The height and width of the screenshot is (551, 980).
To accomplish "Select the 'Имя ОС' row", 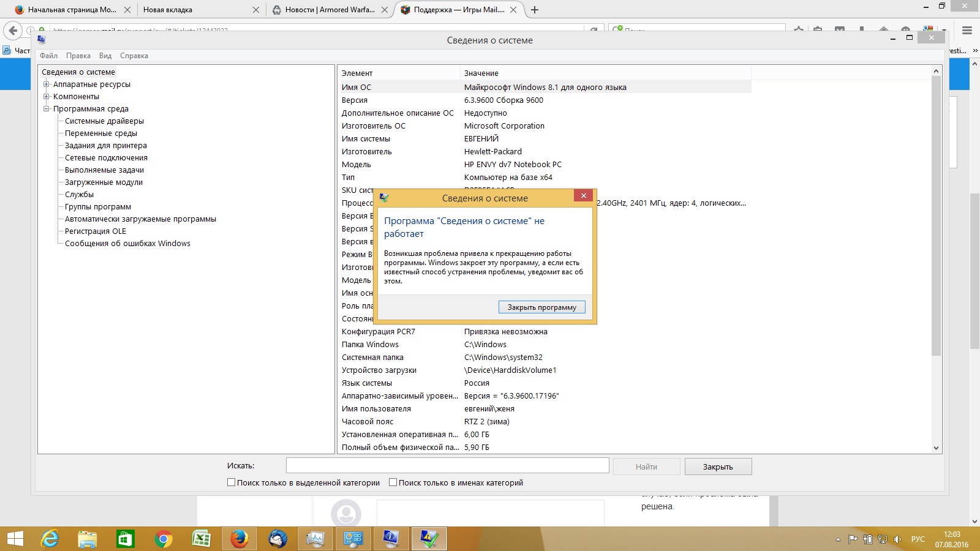I will click(x=545, y=87).
